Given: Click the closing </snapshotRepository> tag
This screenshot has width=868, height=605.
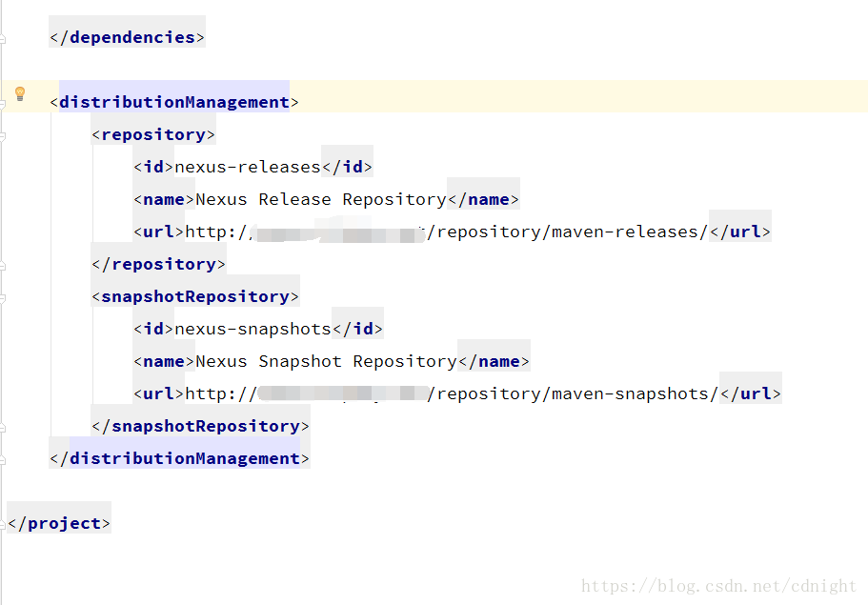Looking at the screenshot, I should [200, 426].
